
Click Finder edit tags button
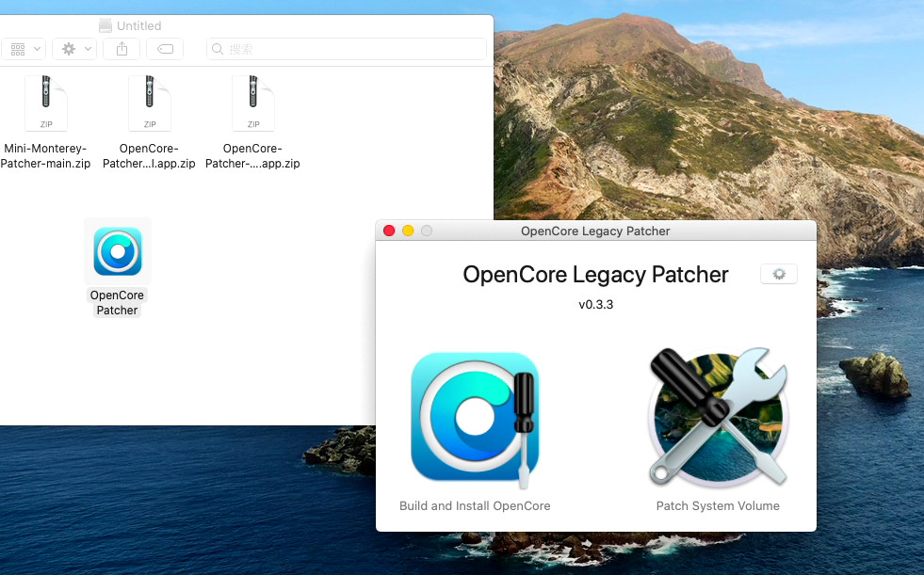[x=165, y=49]
